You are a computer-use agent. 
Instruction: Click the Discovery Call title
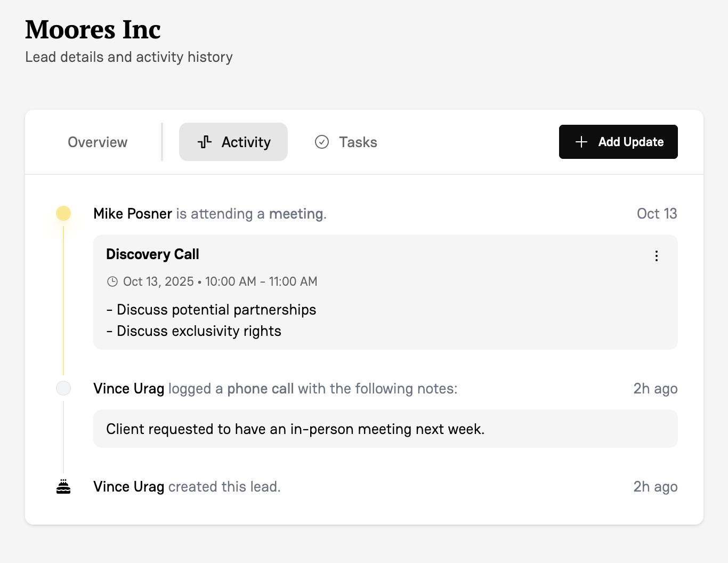coord(152,254)
